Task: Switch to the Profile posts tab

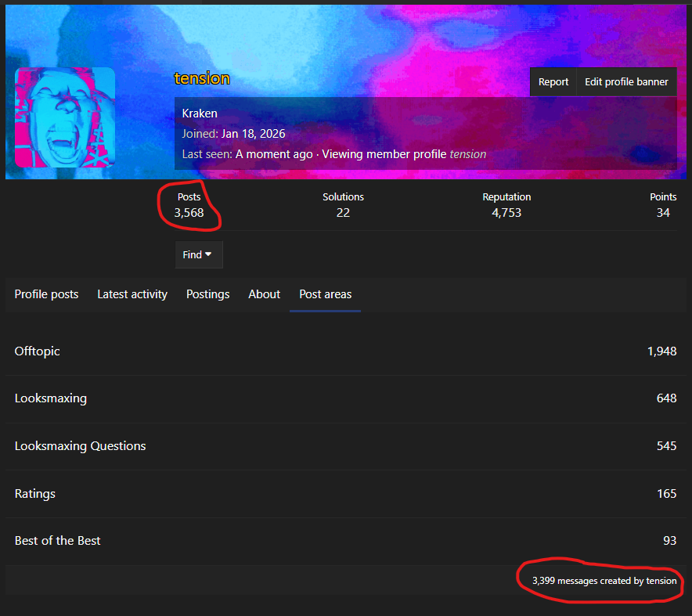Action: 46,294
